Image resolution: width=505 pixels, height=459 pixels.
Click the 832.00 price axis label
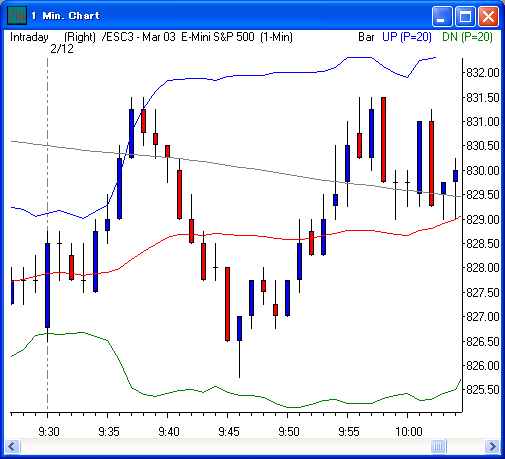(x=483, y=73)
